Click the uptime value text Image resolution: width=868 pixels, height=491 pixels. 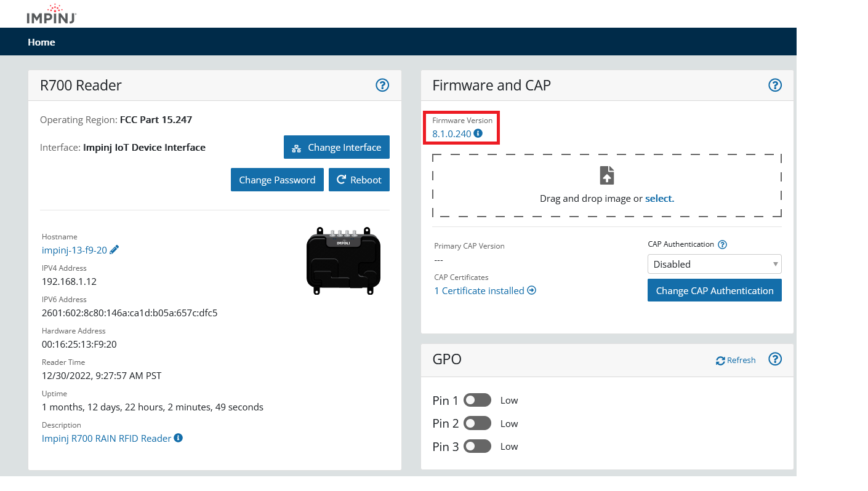coord(153,407)
